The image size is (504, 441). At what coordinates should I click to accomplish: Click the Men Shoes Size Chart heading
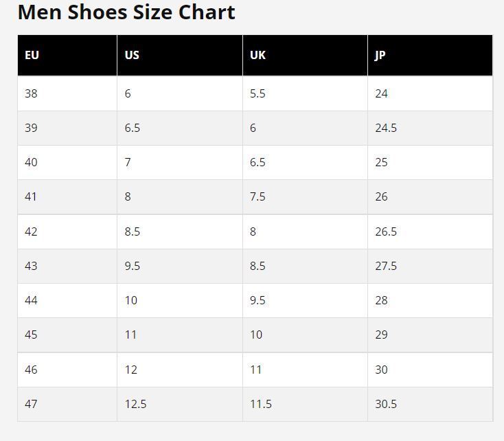pyautogui.click(x=126, y=12)
